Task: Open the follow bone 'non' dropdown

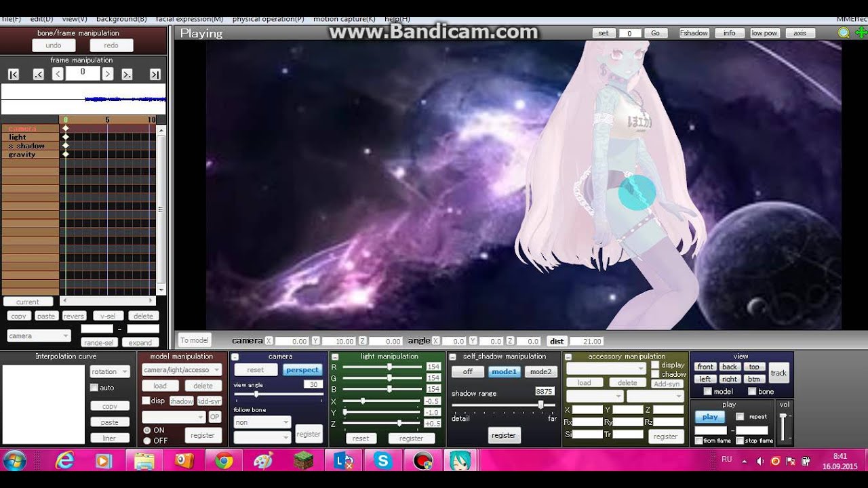Action: (x=262, y=422)
